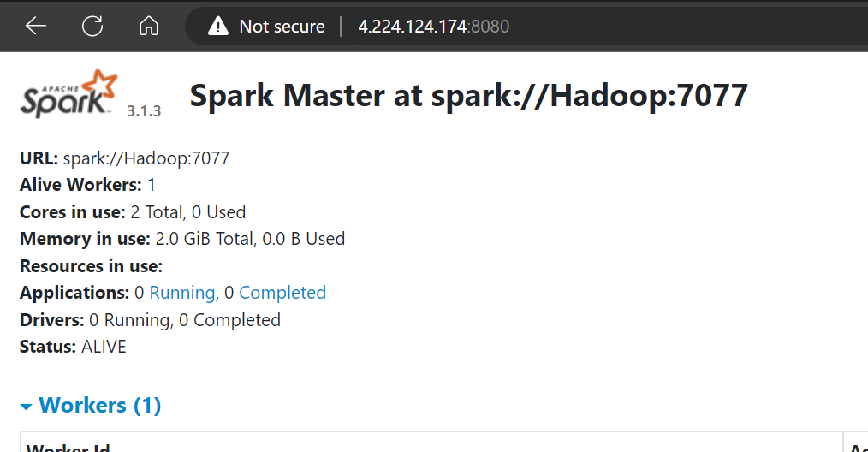The image size is (868, 452).
Task: Select the Memory in use summary text
Action: (182, 239)
